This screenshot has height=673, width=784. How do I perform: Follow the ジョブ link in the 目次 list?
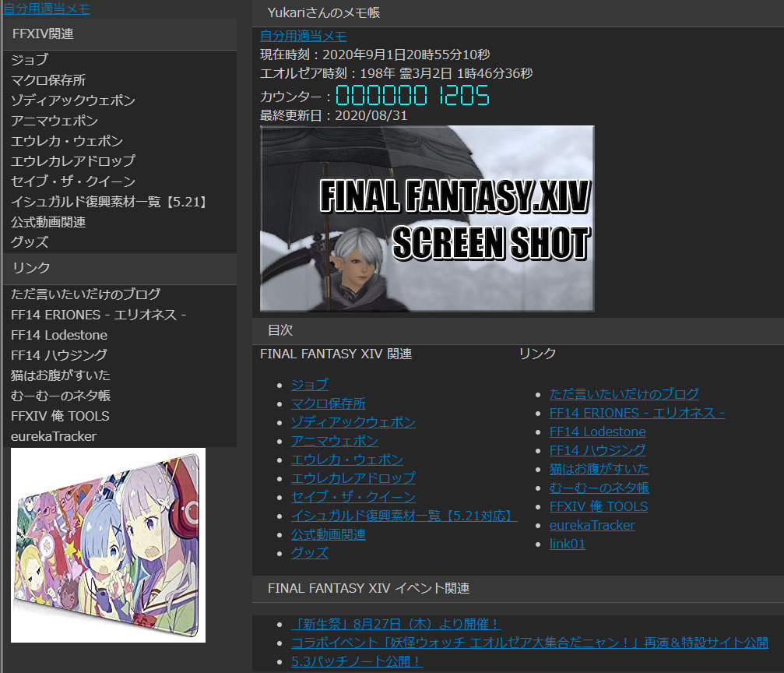click(310, 385)
